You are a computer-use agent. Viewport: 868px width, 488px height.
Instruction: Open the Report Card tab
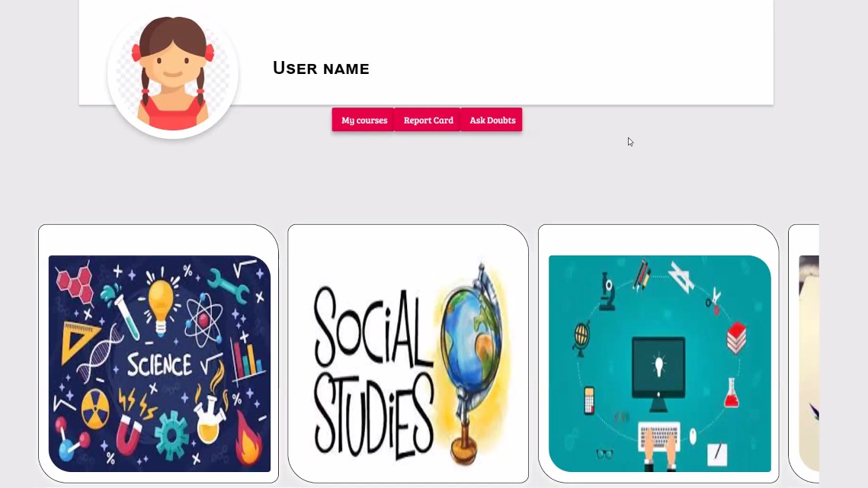tap(428, 120)
